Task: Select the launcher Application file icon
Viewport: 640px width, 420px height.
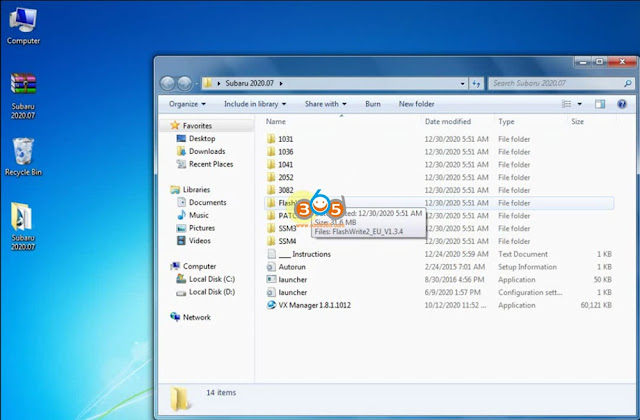Action: (271, 280)
